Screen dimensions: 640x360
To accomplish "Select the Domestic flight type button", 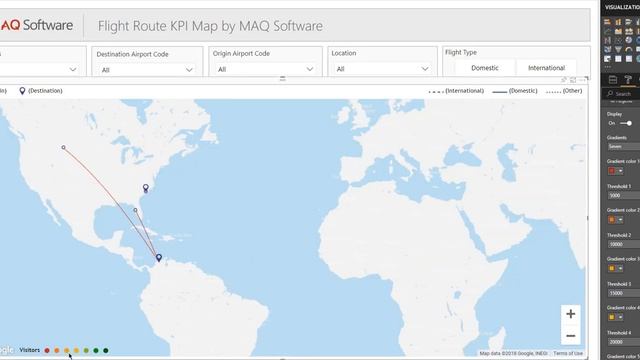I will click(484, 68).
